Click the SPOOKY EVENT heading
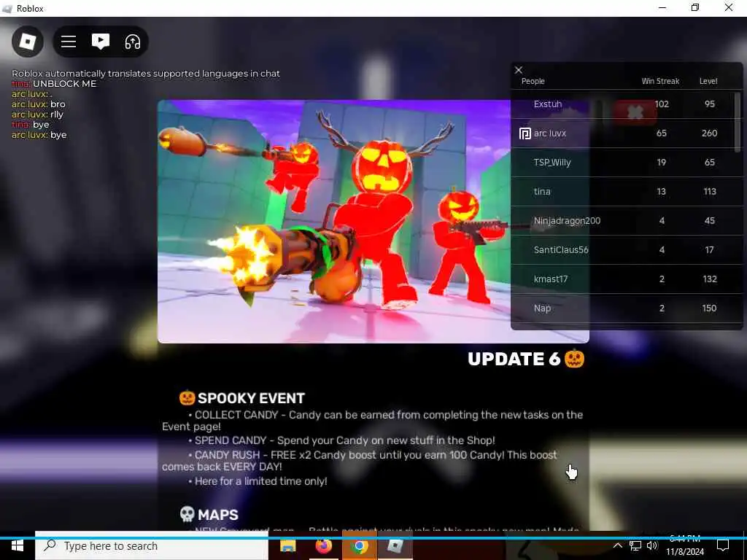The height and width of the screenshot is (560, 747). click(x=242, y=398)
